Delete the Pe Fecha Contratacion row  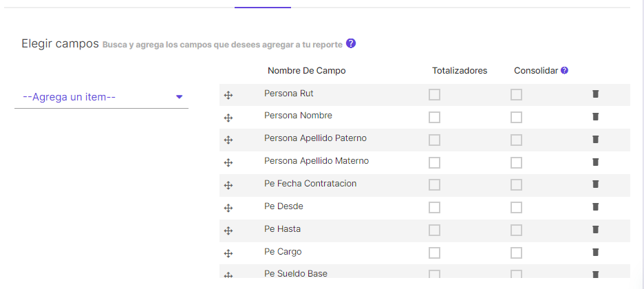tap(595, 184)
